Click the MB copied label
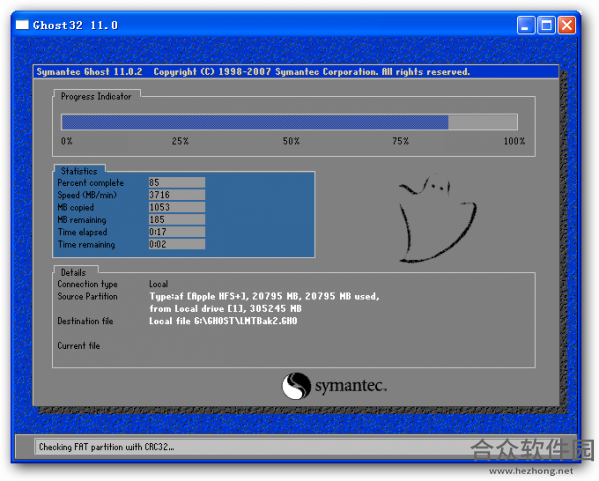This screenshot has height=481, width=599. 76,207
